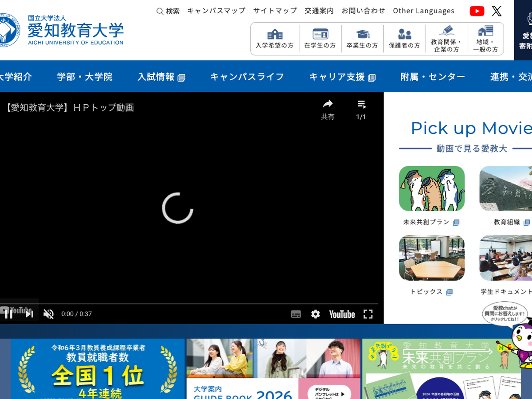Viewport: 532px width, 399px height.
Task: Expand the 附属・センター navigation menu
Action: click(x=433, y=77)
